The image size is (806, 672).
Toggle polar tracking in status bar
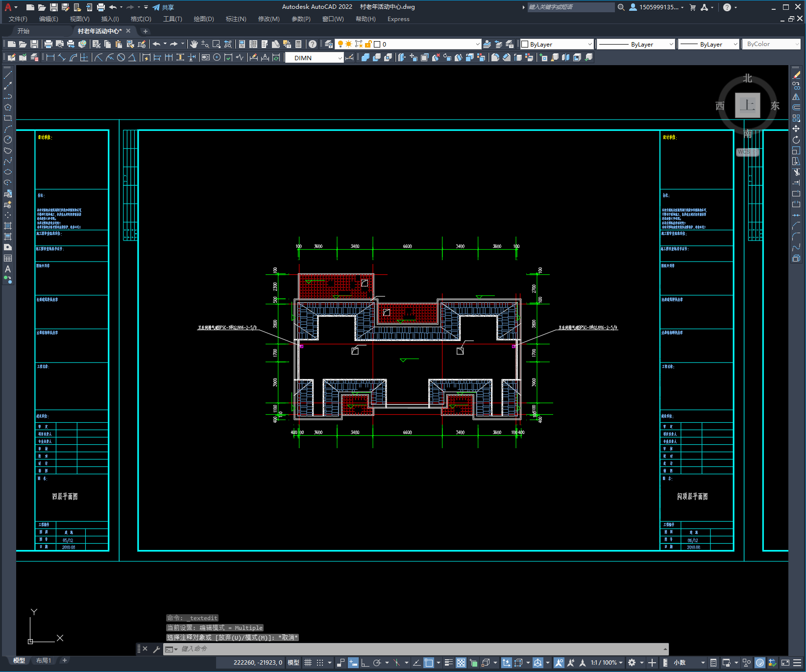(377, 663)
